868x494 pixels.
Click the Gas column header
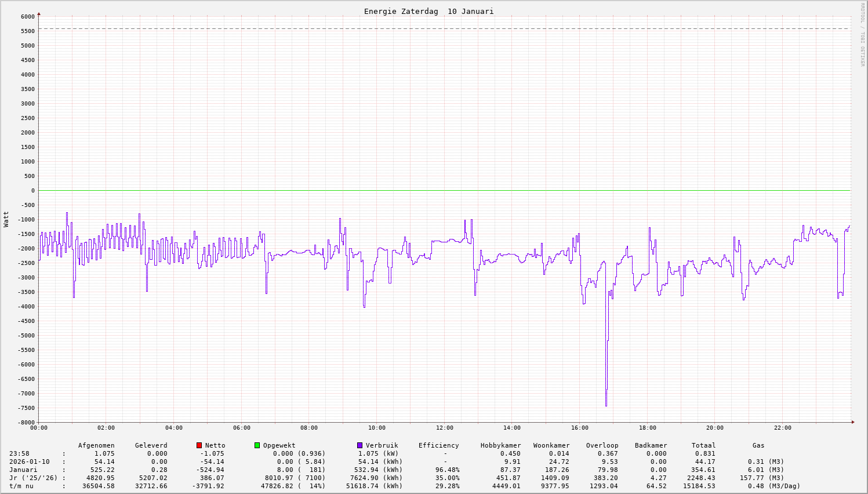pos(758,445)
